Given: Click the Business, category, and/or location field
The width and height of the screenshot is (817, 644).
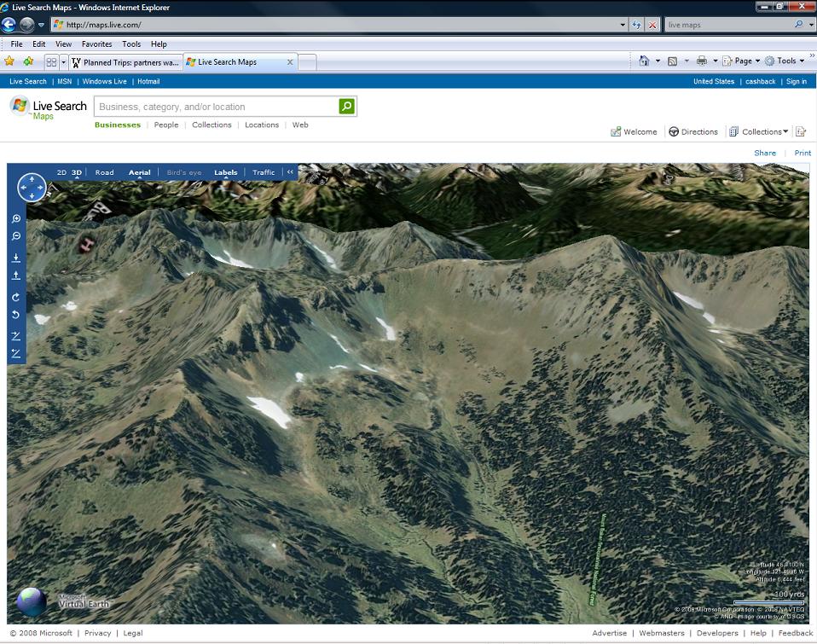Looking at the screenshot, I should [216, 107].
